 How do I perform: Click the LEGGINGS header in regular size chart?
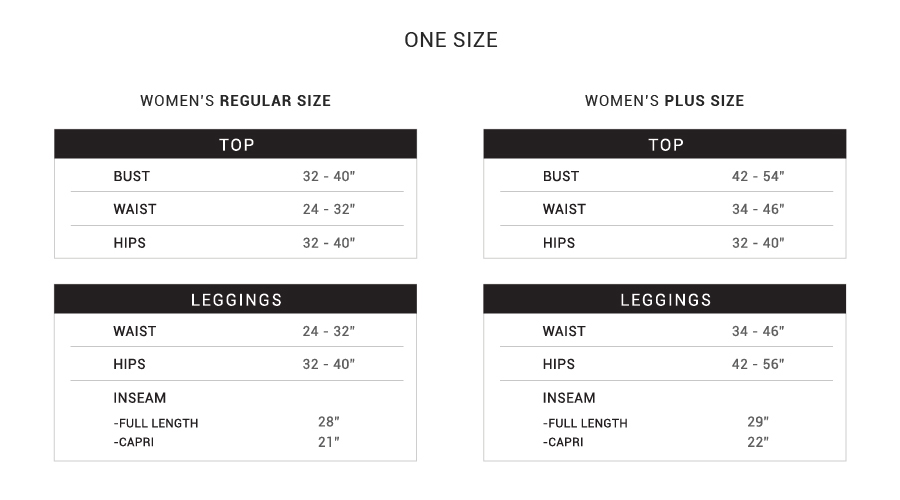tap(236, 300)
